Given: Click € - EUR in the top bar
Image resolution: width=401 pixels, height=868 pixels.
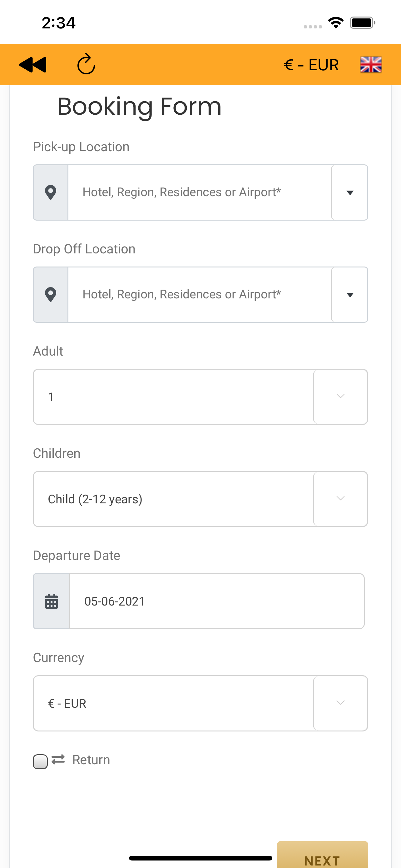Looking at the screenshot, I should tap(311, 65).
